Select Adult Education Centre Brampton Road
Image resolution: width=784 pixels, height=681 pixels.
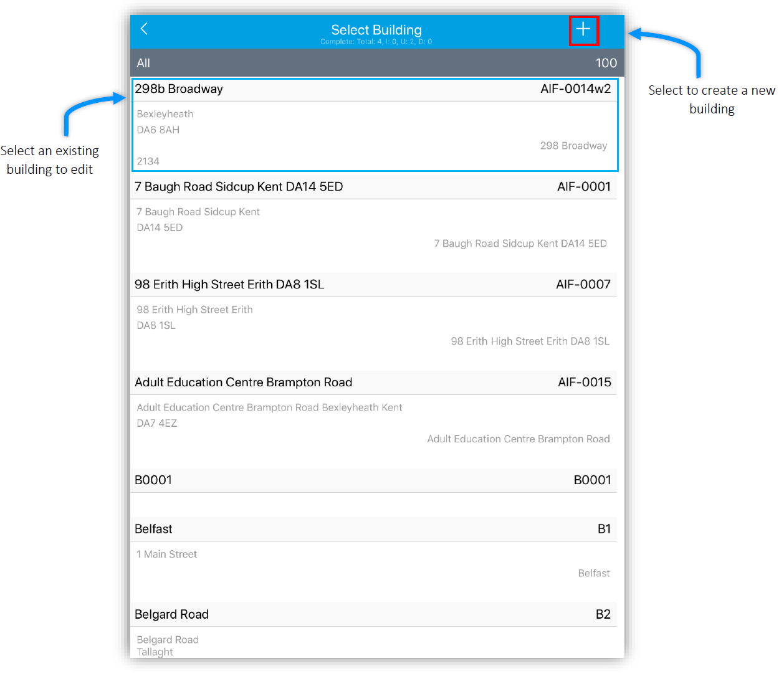pyautogui.click(x=243, y=383)
